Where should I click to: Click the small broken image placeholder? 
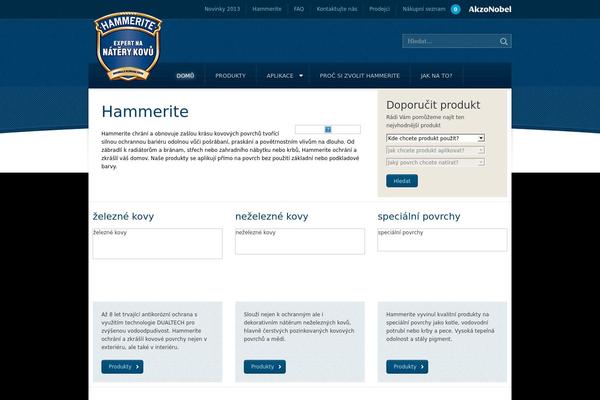tap(328, 129)
